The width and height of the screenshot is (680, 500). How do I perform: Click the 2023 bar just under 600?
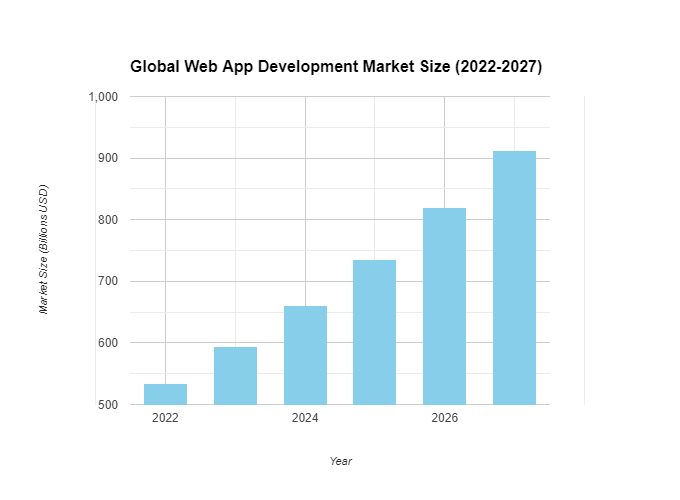[235, 376]
